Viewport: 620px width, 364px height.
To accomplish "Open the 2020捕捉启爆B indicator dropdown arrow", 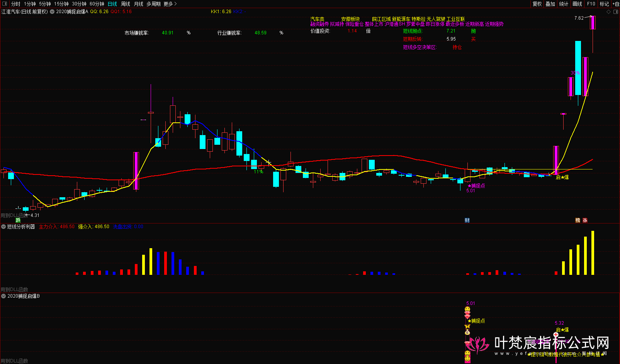I will [x=3, y=296].
